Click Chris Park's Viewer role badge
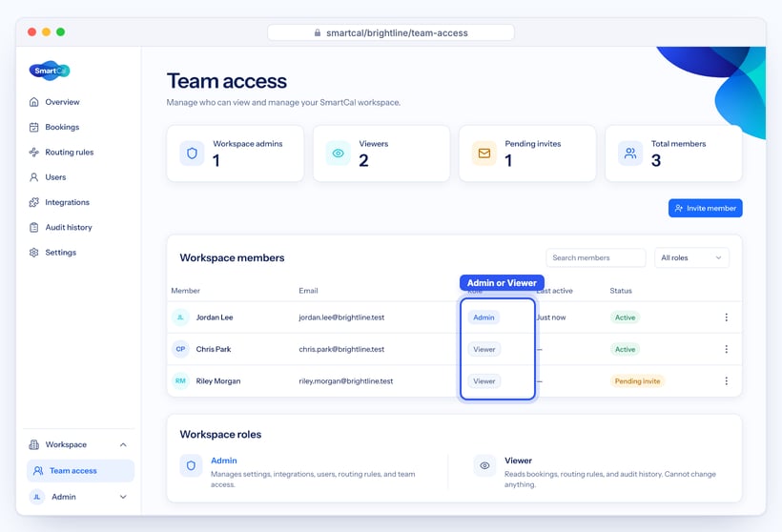 click(484, 349)
